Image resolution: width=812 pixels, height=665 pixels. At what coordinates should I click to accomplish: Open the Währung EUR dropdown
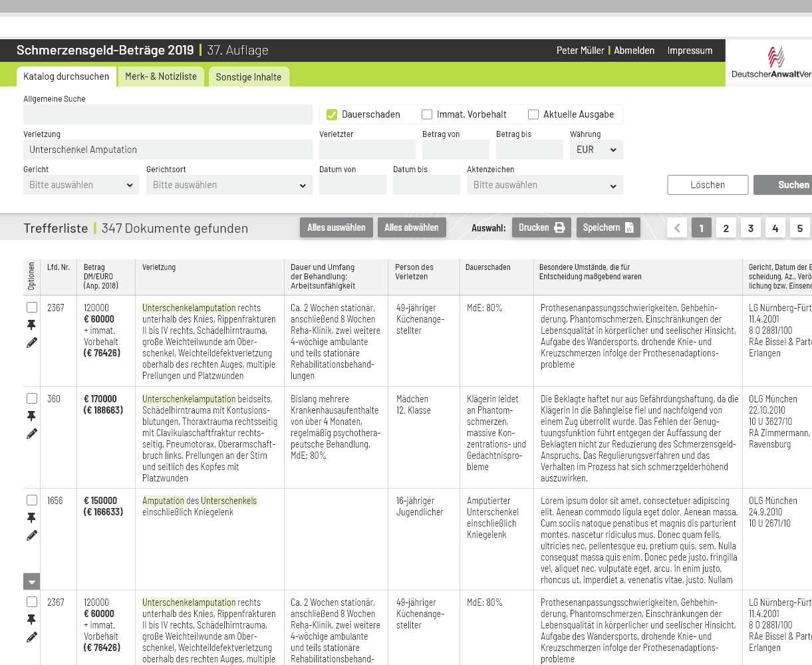(596, 150)
